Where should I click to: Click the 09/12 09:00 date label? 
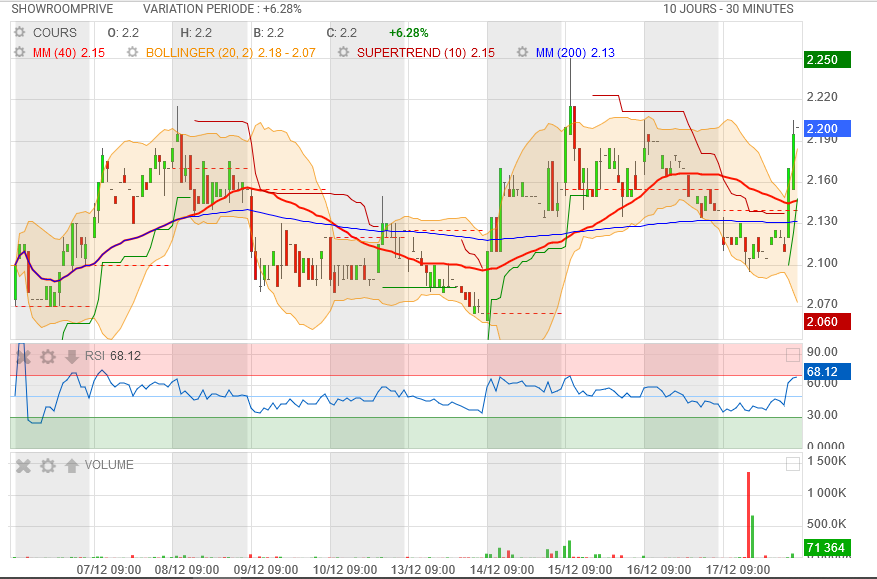(266, 570)
